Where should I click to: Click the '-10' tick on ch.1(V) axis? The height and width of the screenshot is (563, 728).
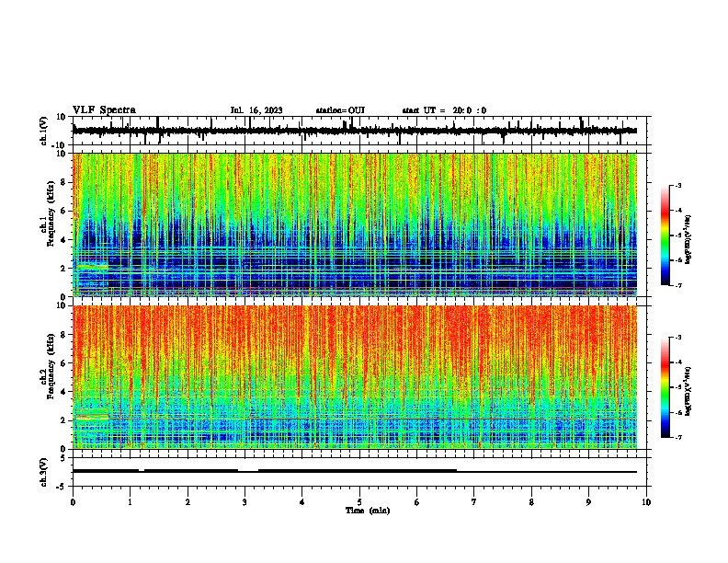tap(60, 145)
